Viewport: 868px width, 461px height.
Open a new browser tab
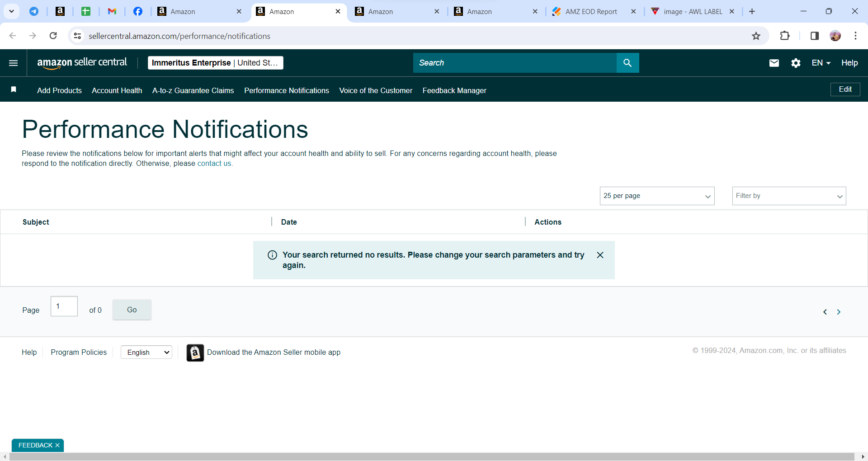coord(752,11)
